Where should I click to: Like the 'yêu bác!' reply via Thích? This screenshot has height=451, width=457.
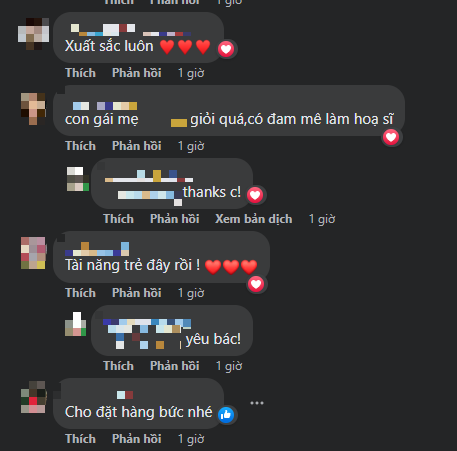118,366
